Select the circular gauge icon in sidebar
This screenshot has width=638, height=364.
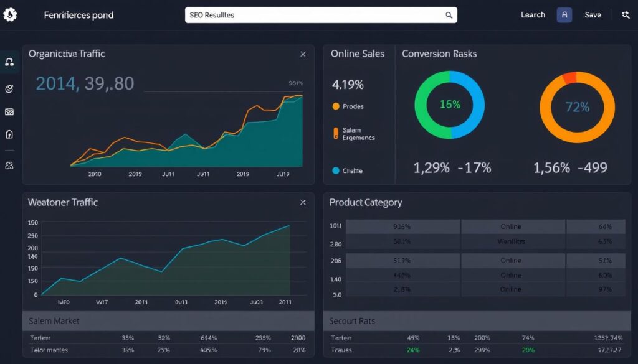9,89
